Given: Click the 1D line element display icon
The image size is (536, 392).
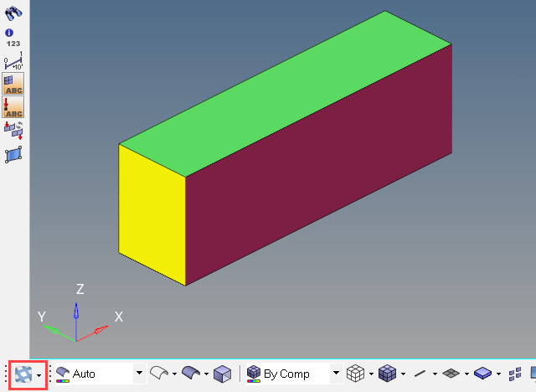Looking at the screenshot, I should coord(420,374).
